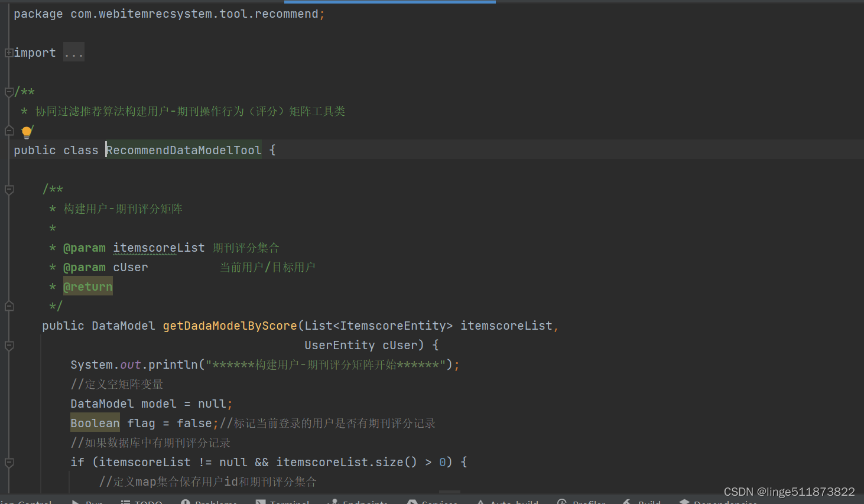
Task: Click the folded import ellipsis placeholder
Action: pos(74,53)
